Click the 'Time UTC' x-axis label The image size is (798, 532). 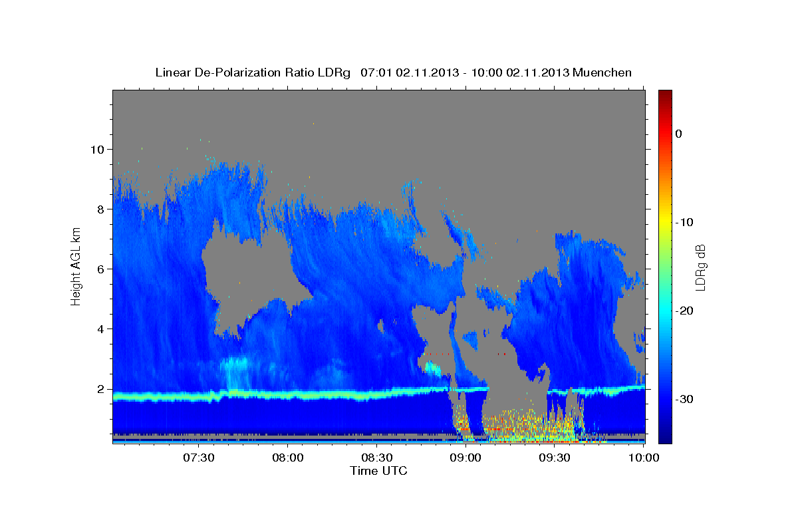tap(378, 471)
